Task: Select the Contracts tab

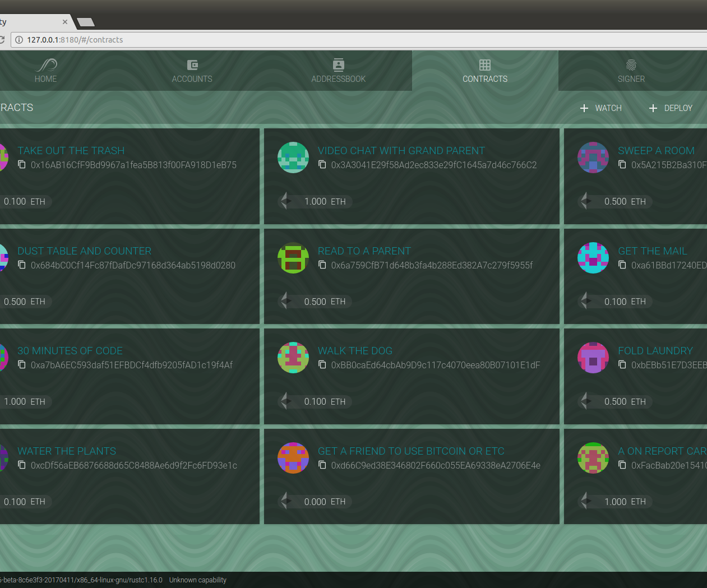Action: point(485,71)
